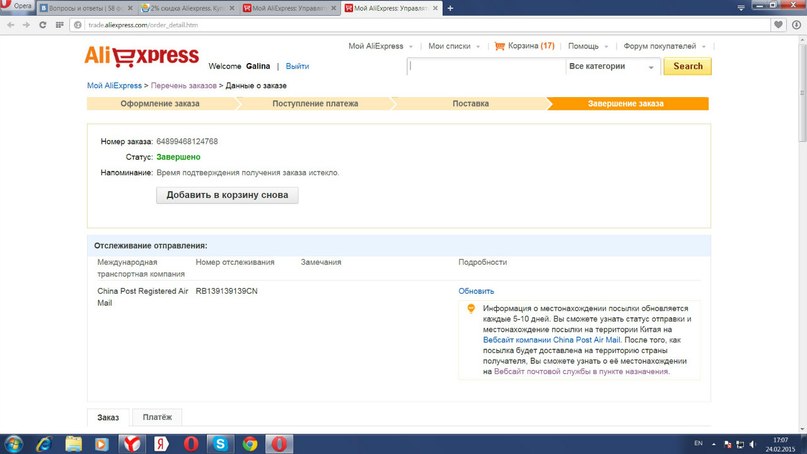
Task: Click the forward navigation arrow
Action: [26, 25]
